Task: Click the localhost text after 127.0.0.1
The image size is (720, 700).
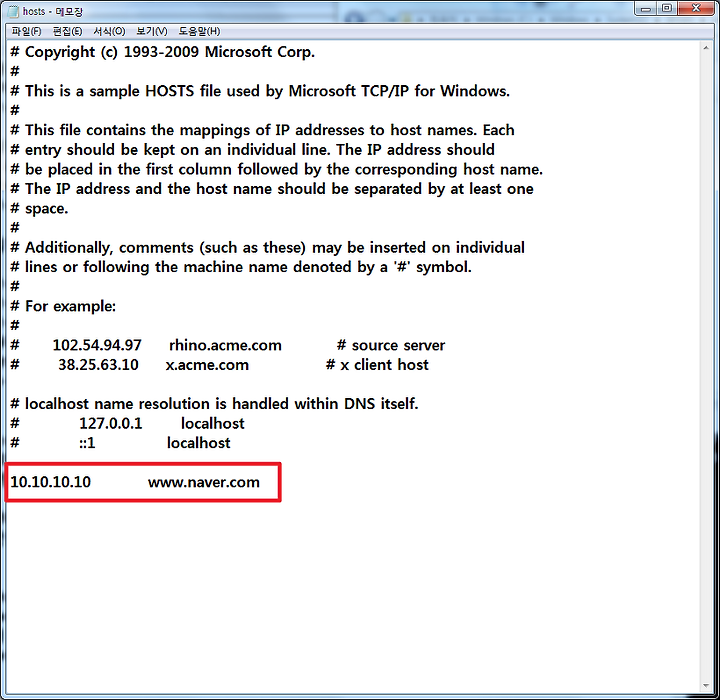Action: [x=213, y=423]
